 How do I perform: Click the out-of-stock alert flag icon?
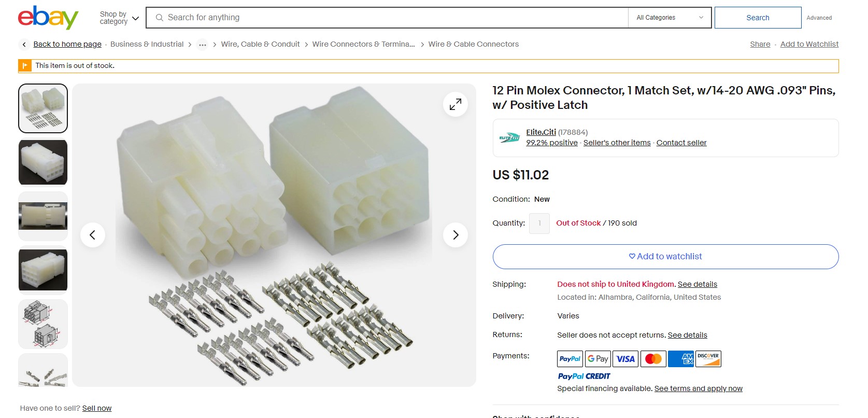coord(25,66)
